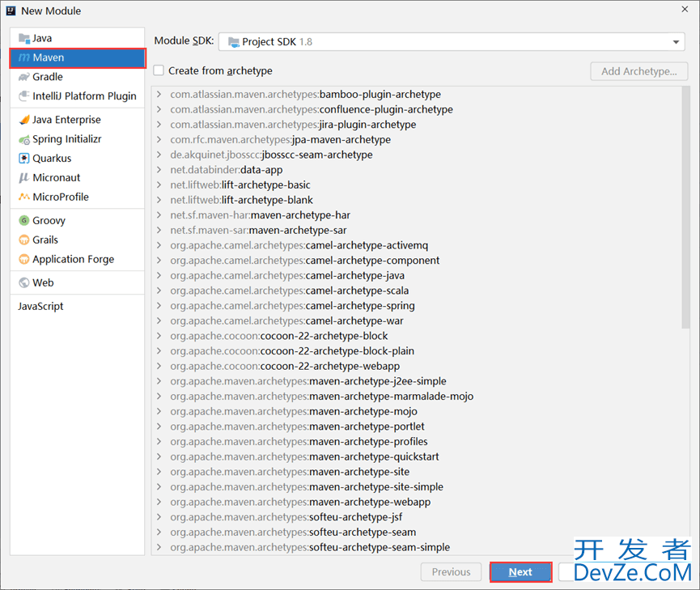Select cocoon-22-archetype-block-plain row
Image resolution: width=700 pixels, height=590 pixels.
pyautogui.click(x=418, y=351)
